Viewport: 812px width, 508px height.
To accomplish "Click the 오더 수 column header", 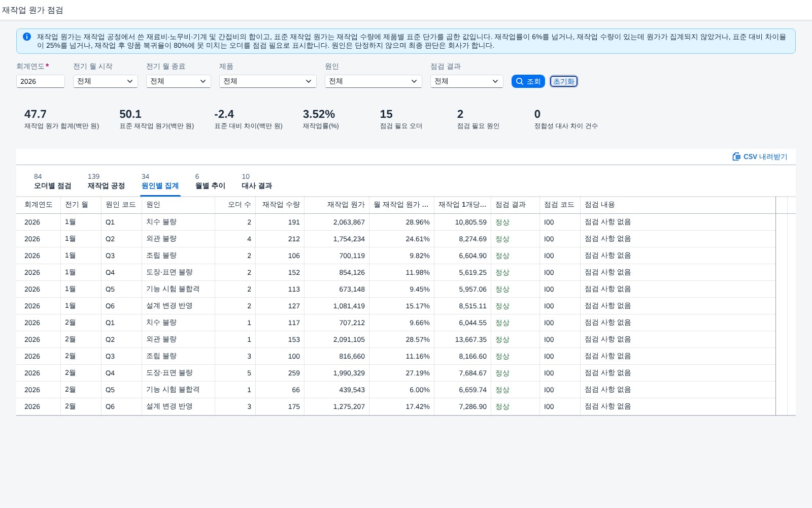I will click(x=235, y=205).
